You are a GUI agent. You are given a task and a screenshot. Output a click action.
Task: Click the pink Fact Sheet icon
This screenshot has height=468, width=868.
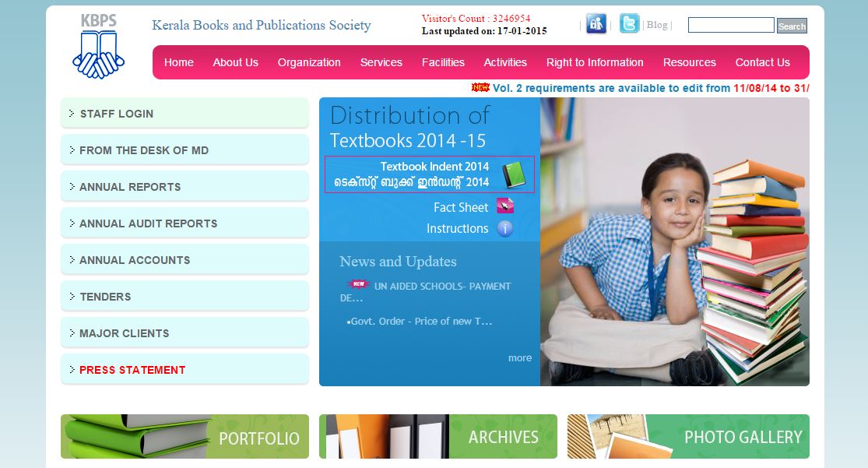(505, 207)
